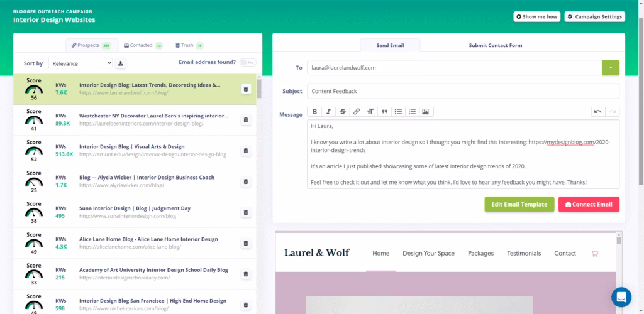Open the heading text size menu
This screenshot has width=644, height=314.
pos(370,112)
